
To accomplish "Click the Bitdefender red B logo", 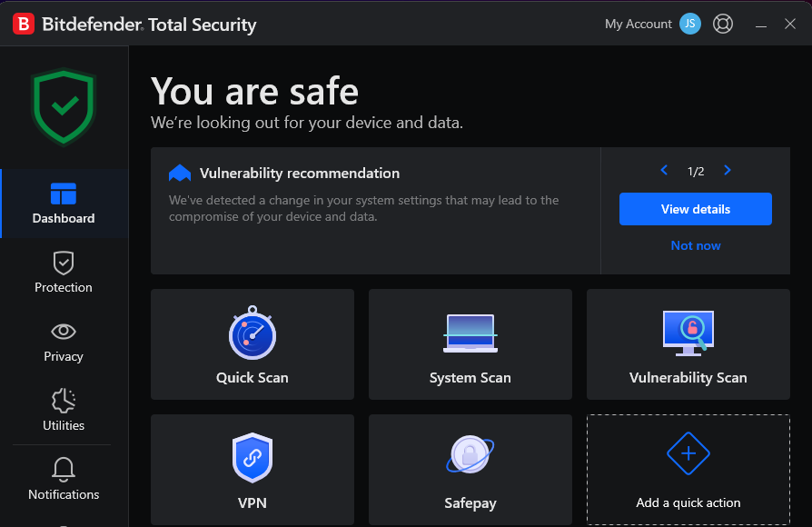I will pyautogui.click(x=24, y=24).
